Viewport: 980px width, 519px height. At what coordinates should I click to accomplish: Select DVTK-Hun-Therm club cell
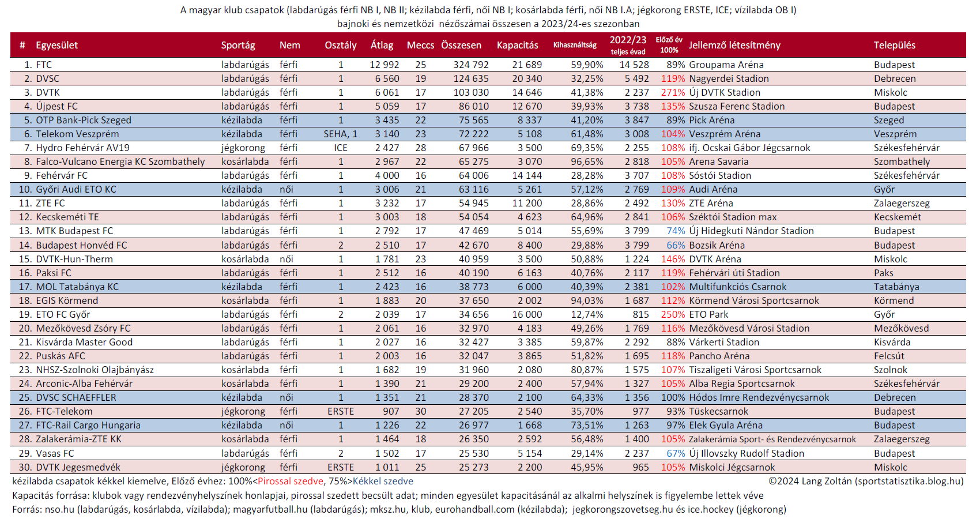(74, 259)
